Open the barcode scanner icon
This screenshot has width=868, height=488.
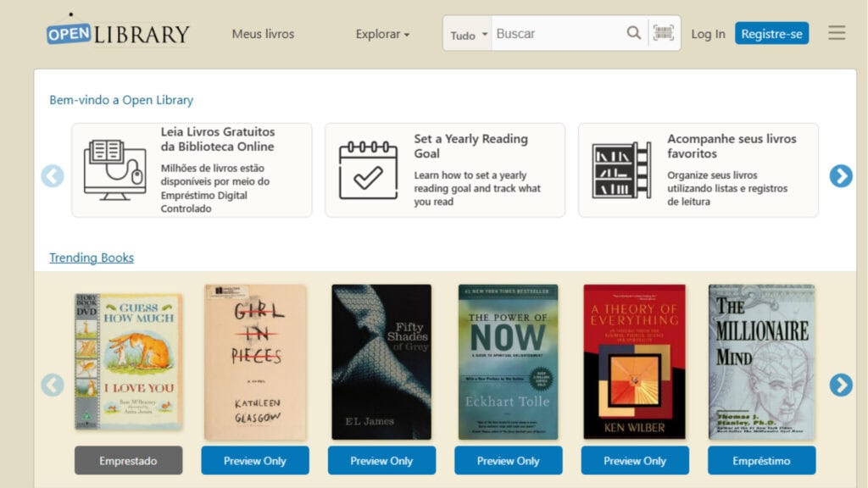tap(663, 33)
